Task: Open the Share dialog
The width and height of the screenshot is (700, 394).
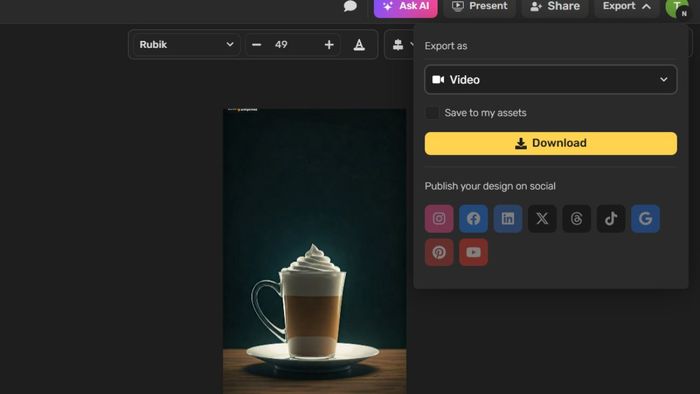Action: tap(555, 7)
